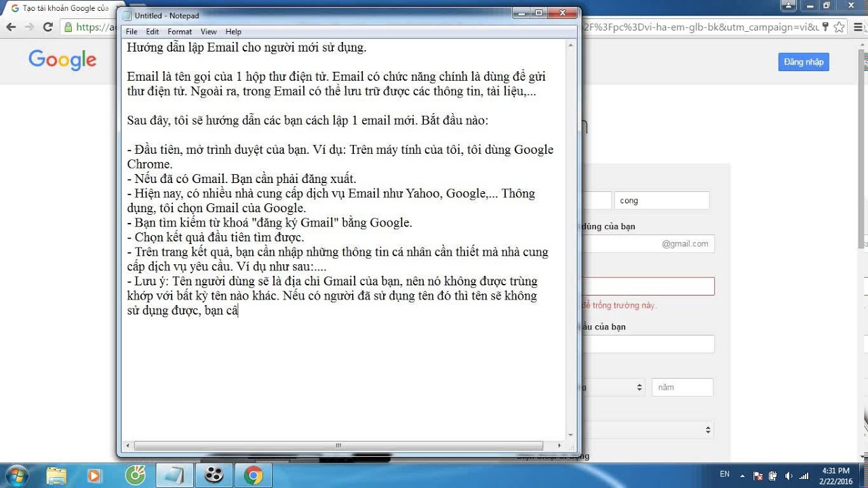Click the Chrome back navigation arrow
The image size is (868, 488).
pyautogui.click(x=11, y=27)
